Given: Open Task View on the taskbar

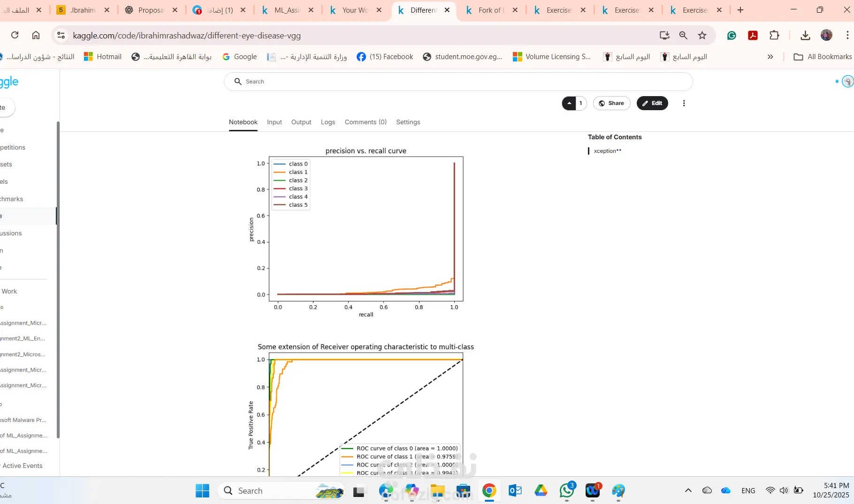Looking at the screenshot, I should point(359,490).
